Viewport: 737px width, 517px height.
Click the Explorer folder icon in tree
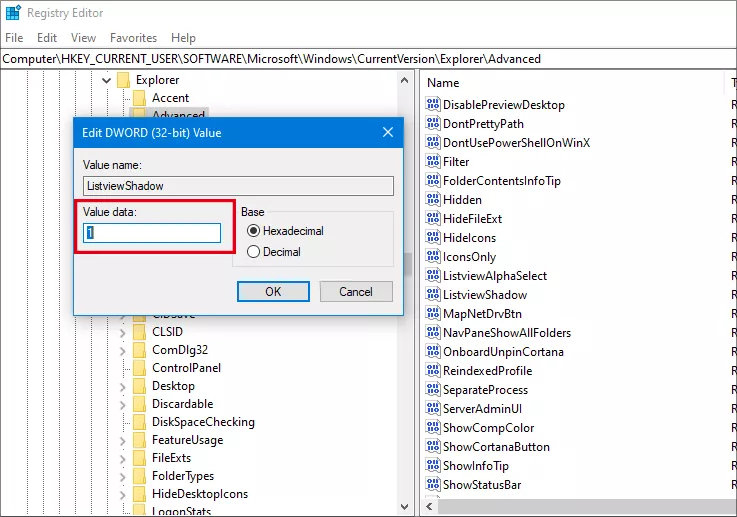(x=123, y=80)
